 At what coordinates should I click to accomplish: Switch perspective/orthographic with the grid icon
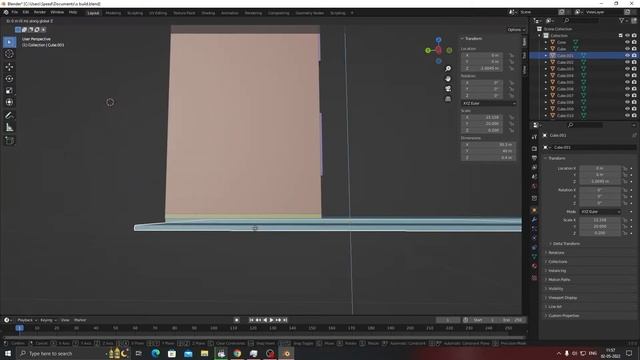click(x=448, y=99)
